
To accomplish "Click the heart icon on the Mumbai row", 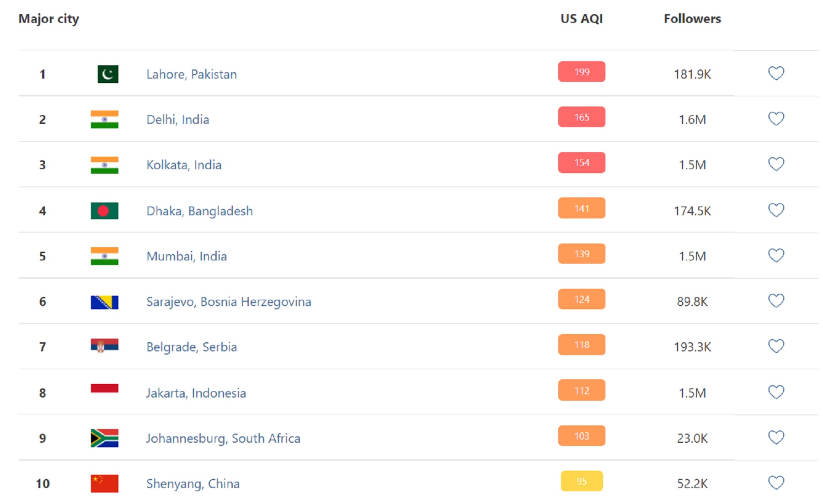I will (x=776, y=255).
